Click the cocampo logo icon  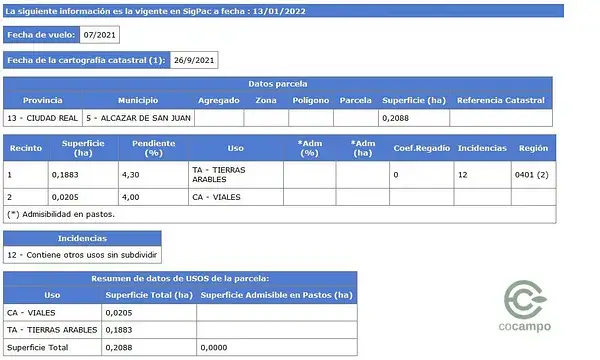coord(525,300)
